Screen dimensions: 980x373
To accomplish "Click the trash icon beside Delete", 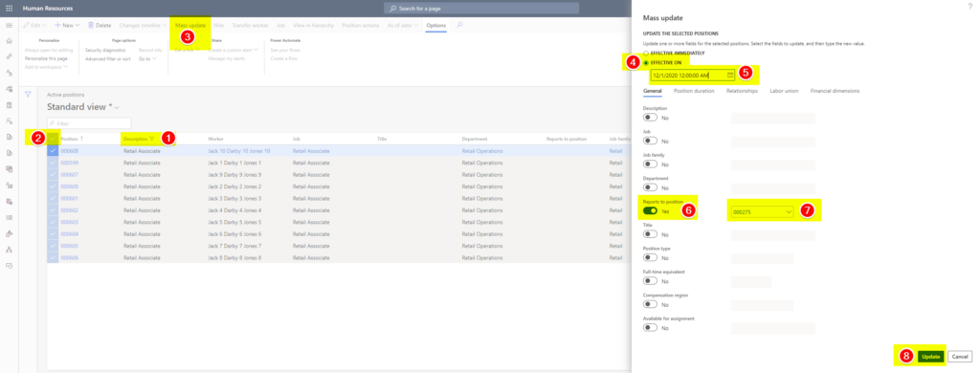I will point(91,25).
